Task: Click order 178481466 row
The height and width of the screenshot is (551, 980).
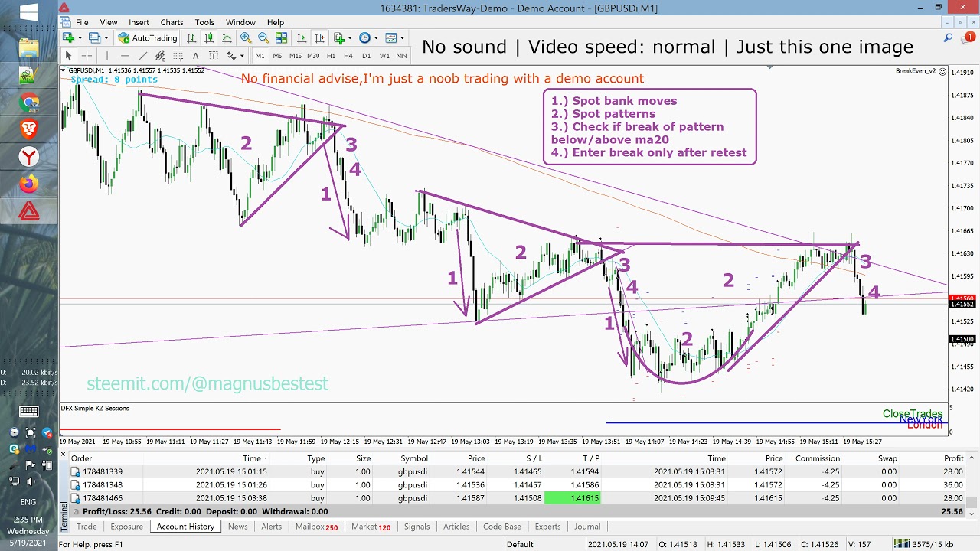Action: (x=516, y=498)
